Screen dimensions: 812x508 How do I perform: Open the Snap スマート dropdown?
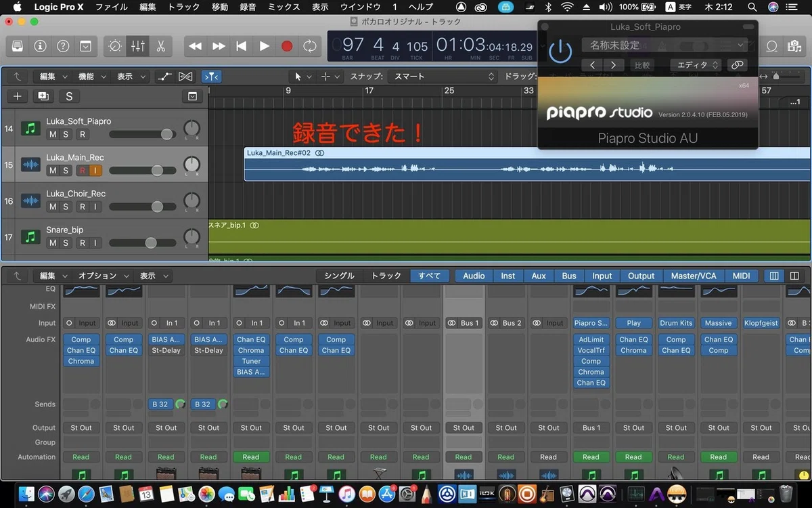coord(443,77)
